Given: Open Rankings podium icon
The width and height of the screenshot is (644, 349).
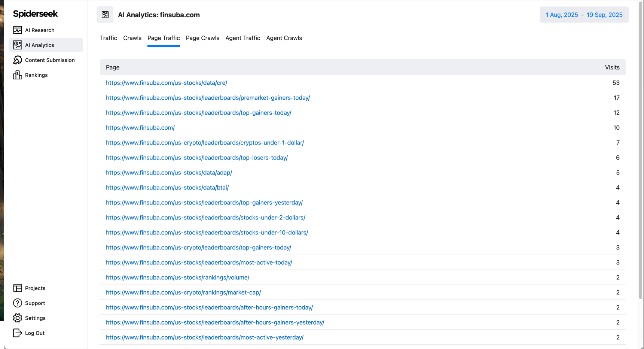Looking at the screenshot, I should coord(18,75).
